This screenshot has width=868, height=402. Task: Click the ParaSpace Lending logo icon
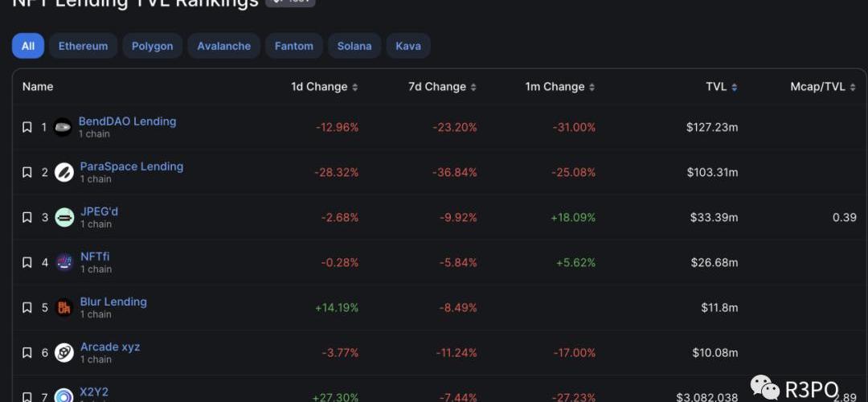click(x=64, y=172)
